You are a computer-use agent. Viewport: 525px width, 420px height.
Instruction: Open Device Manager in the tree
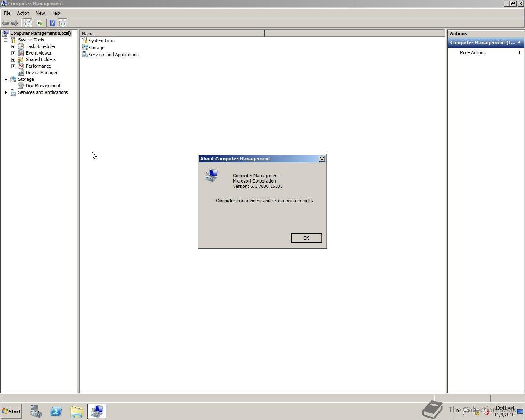click(41, 73)
